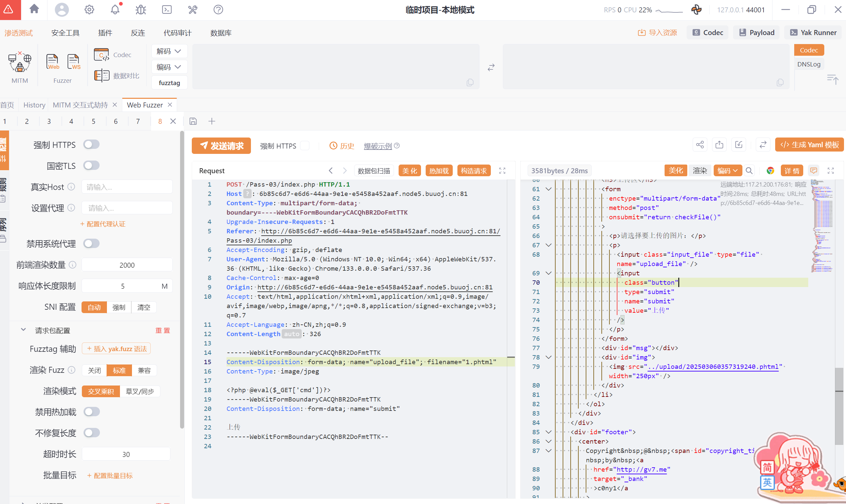
Task: Click the save fuzzer tabs icon
Action: pos(193,121)
